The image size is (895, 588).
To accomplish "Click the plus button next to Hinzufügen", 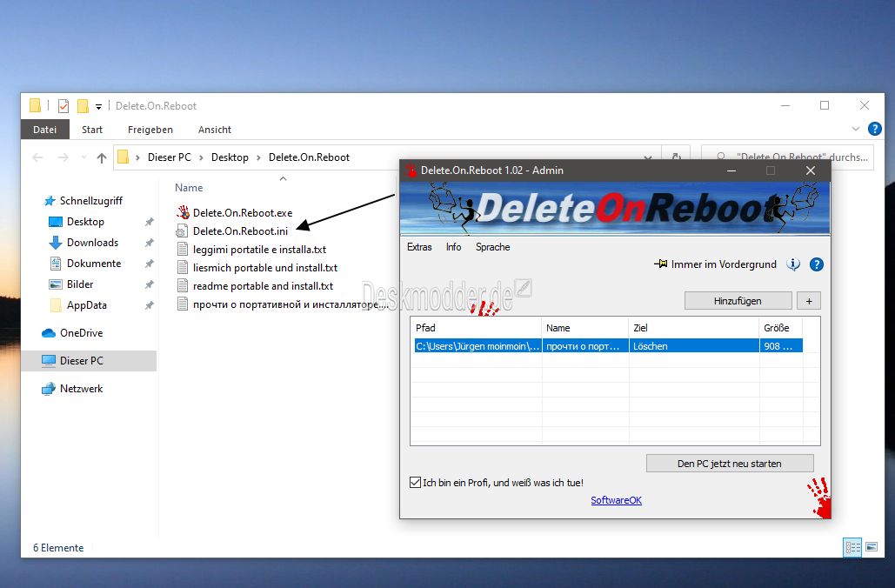I will (809, 301).
